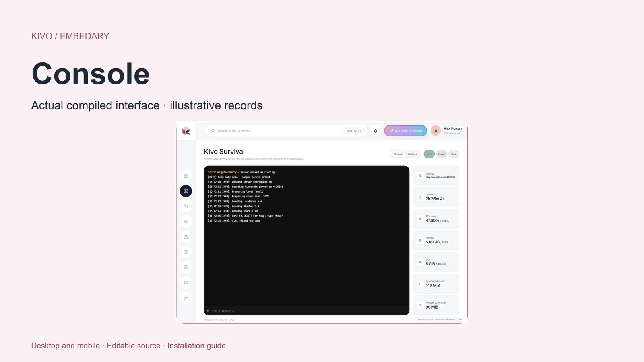The image size is (644, 362).
Task: Click the play.example.invalid:25565 address text
Action: coord(440,177)
